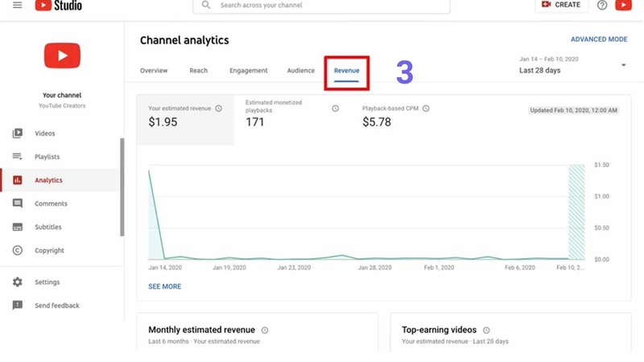Switch to the Audience tab
The width and height of the screenshot is (644, 362).
pos(300,71)
